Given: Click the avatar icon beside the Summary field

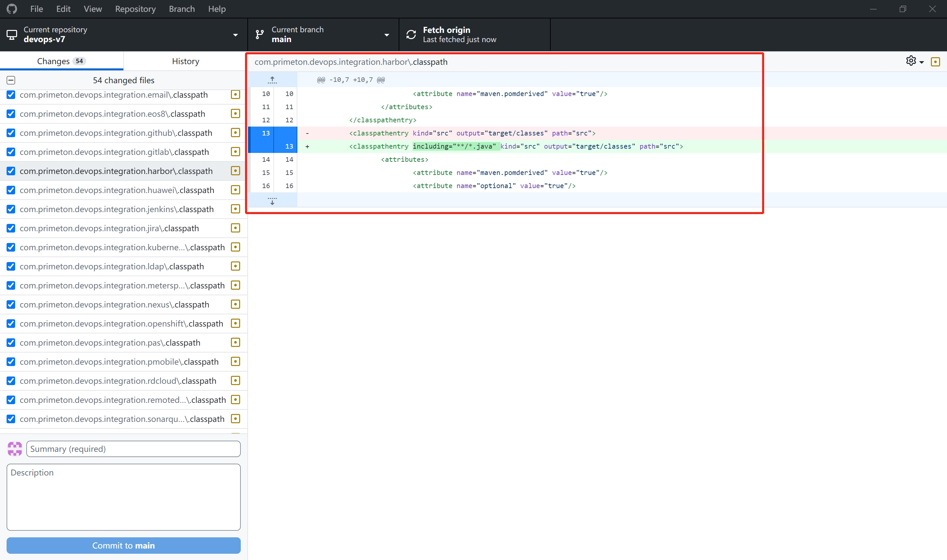Looking at the screenshot, I should click(x=14, y=449).
